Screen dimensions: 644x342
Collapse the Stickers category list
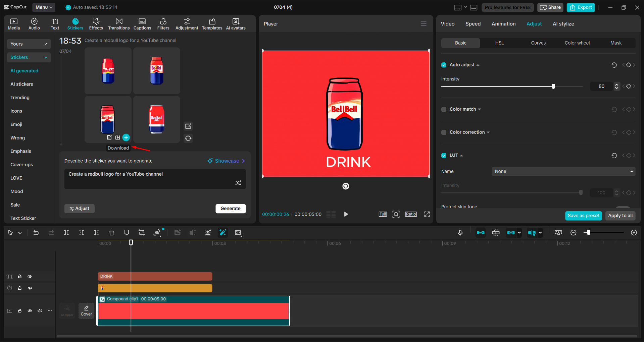pos(46,57)
